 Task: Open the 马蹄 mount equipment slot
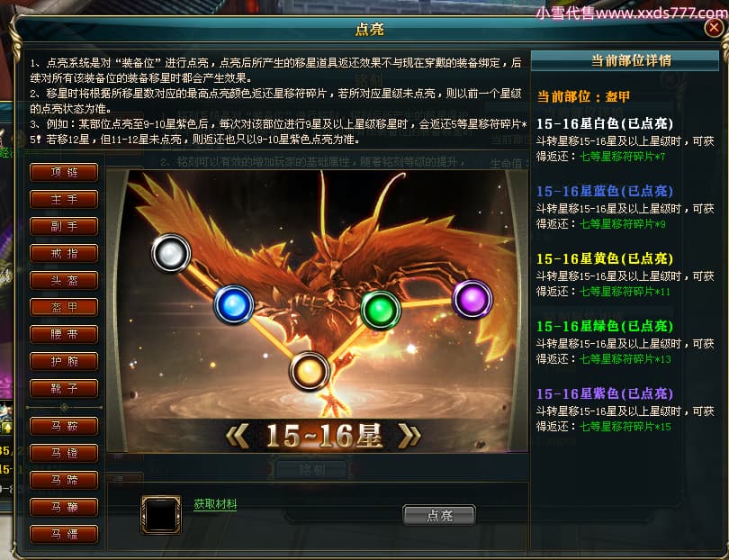[64, 480]
